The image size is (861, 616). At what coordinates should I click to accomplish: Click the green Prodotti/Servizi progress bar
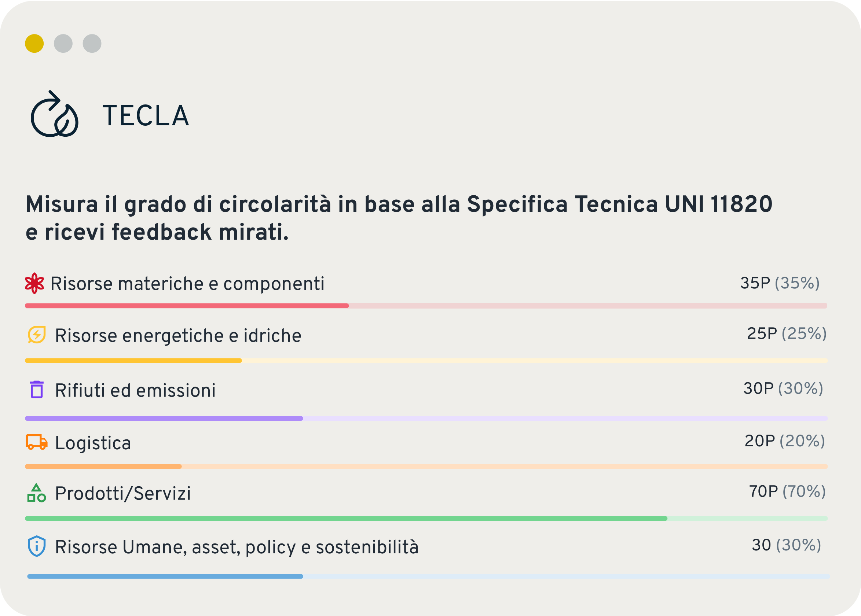point(426,519)
